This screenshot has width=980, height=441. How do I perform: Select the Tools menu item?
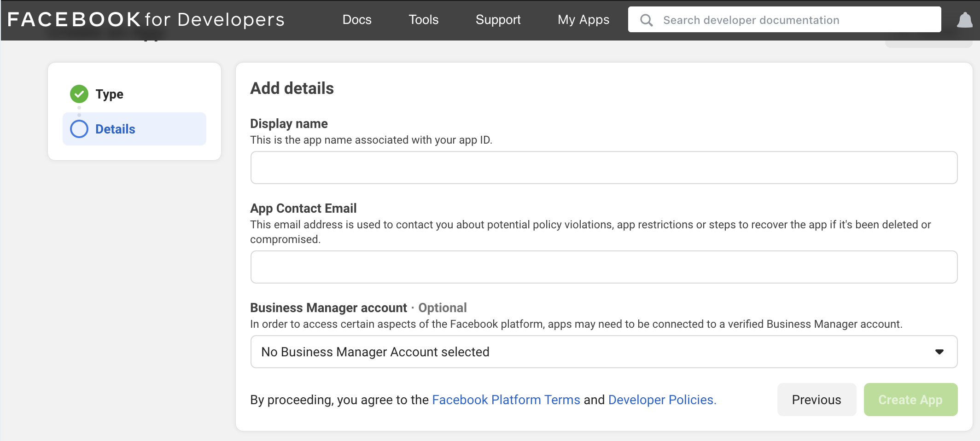click(423, 19)
